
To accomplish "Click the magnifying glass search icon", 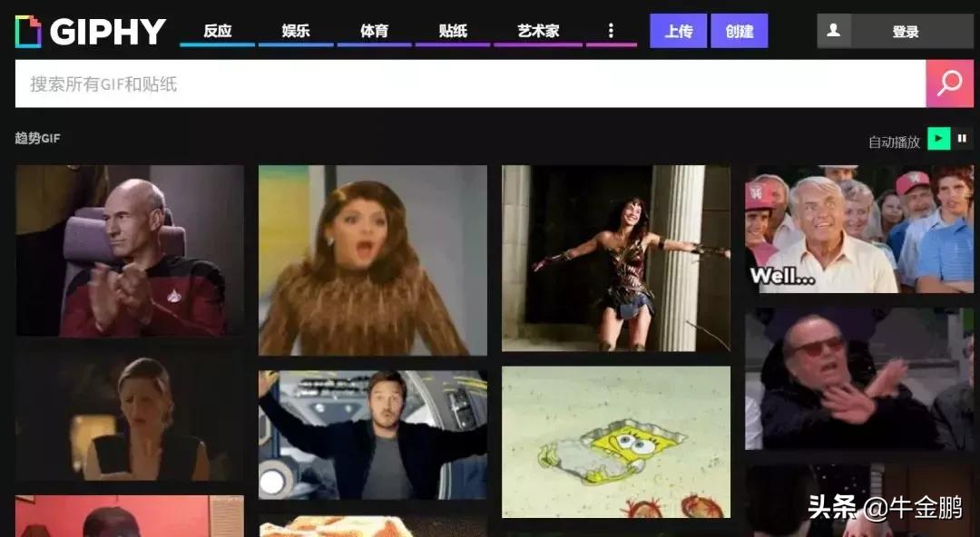I will click(x=949, y=83).
